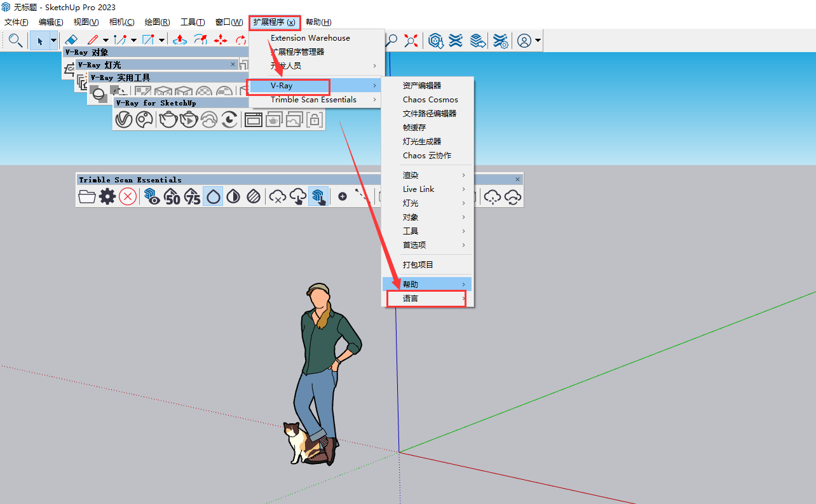Select the arrow Select tool
816x504 pixels.
pyautogui.click(x=40, y=41)
